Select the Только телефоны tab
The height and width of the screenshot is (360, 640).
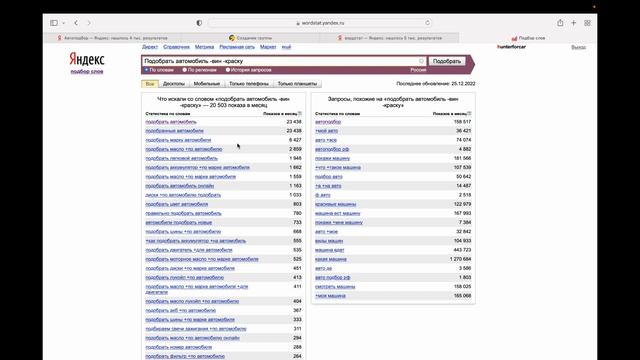(249, 84)
